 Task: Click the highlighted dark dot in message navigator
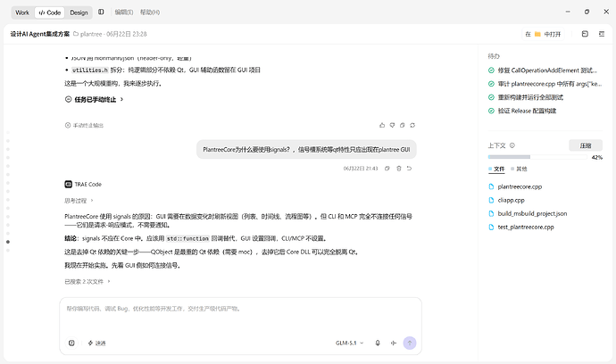[x=8, y=242]
